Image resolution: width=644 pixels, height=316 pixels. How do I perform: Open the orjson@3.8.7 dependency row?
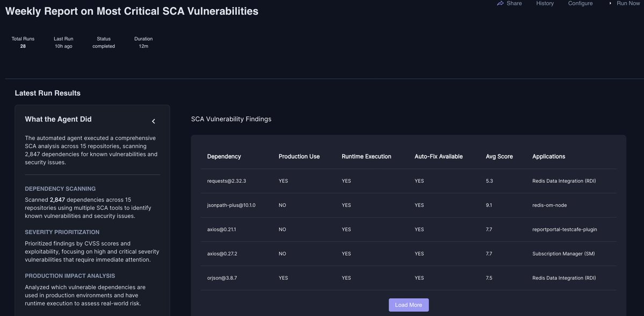222,278
